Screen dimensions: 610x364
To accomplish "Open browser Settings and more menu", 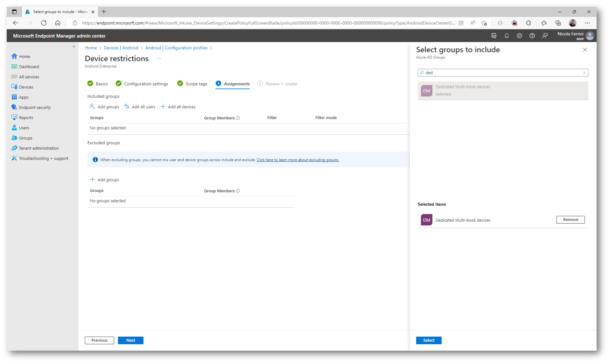I will coord(587,23).
